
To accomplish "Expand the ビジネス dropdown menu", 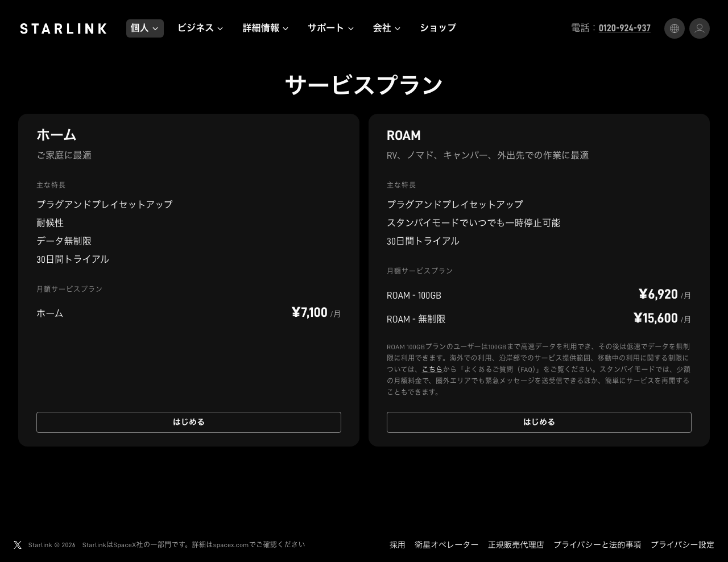I will pos(200,28).
